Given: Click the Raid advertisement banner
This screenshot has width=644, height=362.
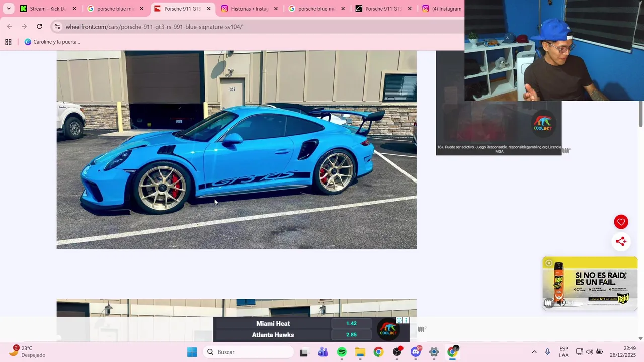Looking at the screenshot, I should [590, 284].
